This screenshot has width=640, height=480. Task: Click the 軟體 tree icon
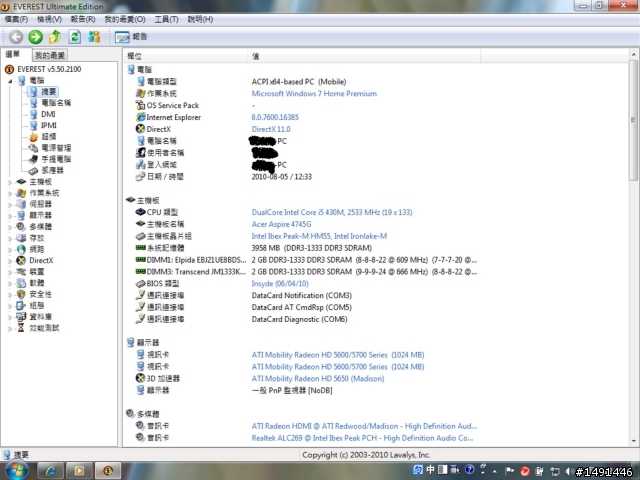pyautogui.click(x=21, y=283)
